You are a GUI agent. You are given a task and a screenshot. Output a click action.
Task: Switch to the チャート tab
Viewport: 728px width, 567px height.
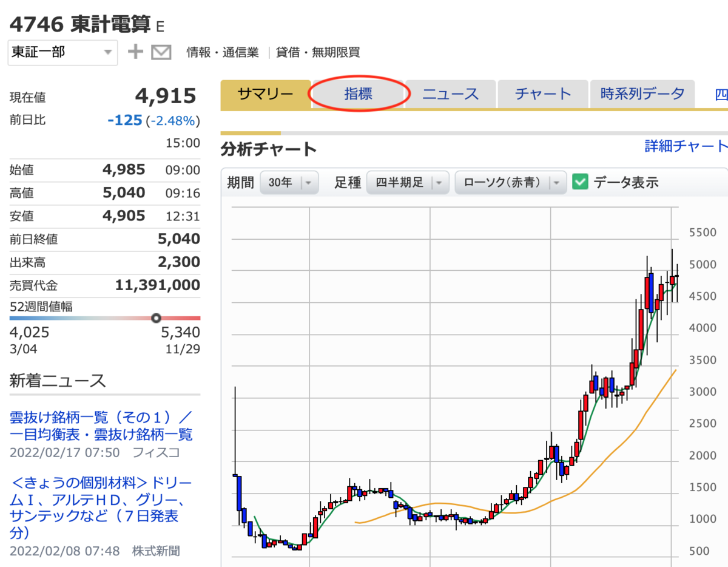pos(543,94)
